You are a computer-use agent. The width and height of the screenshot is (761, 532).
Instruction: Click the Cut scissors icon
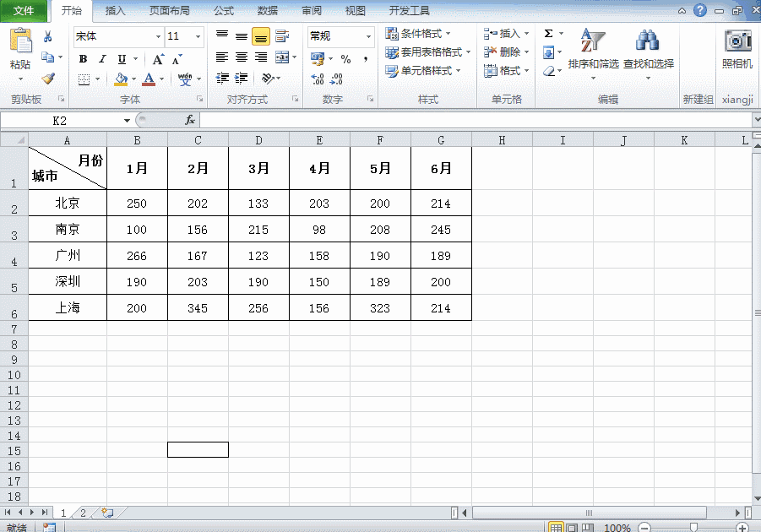coord(47,36)
